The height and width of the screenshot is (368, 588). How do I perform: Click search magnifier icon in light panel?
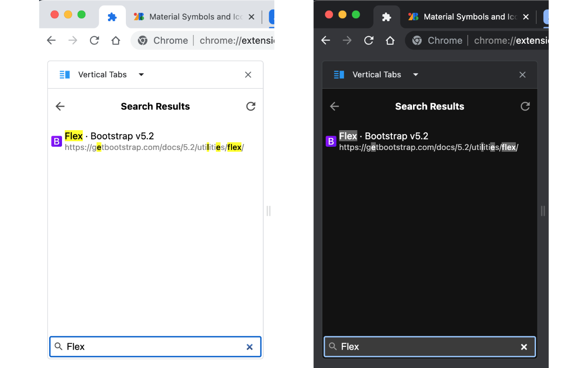(x=58, y=346)
